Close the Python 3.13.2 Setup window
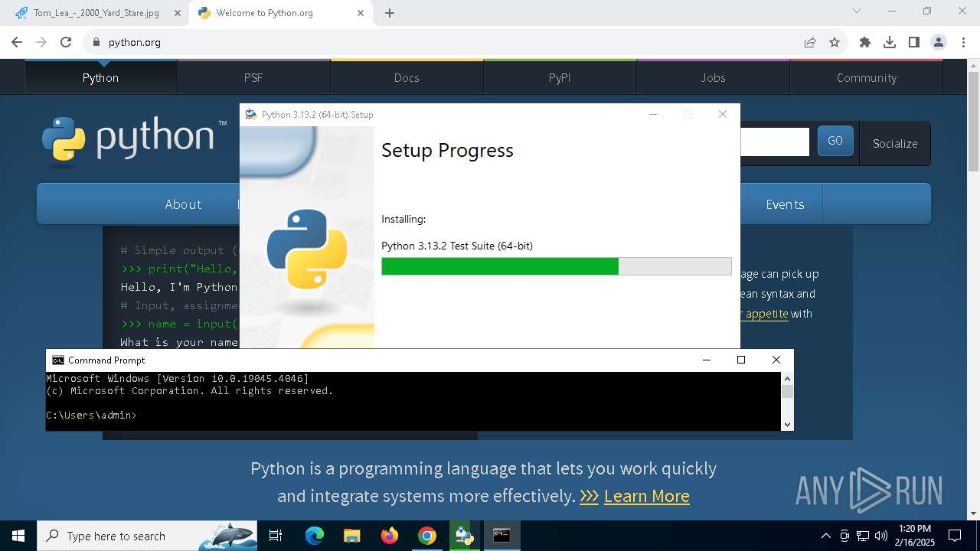 [x=722, y=114]
